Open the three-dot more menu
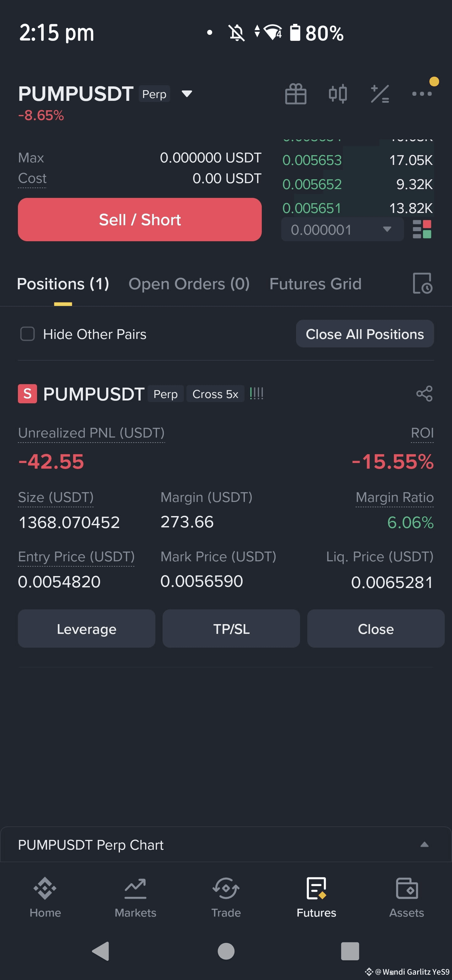Image resolution: width=452 pixels, height=980 pixels. point(422,94)
